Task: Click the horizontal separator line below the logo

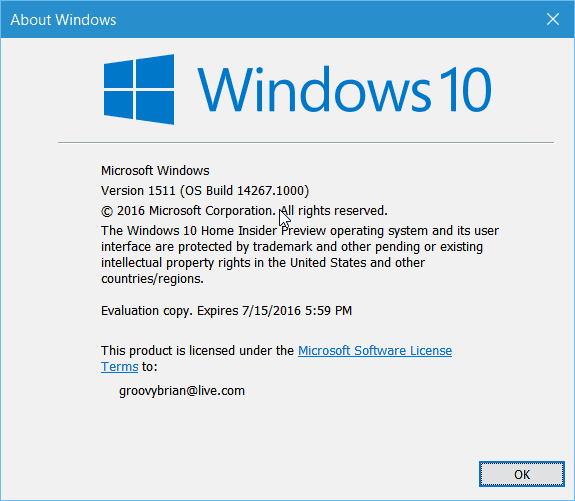Action: [x=306, y=142]
